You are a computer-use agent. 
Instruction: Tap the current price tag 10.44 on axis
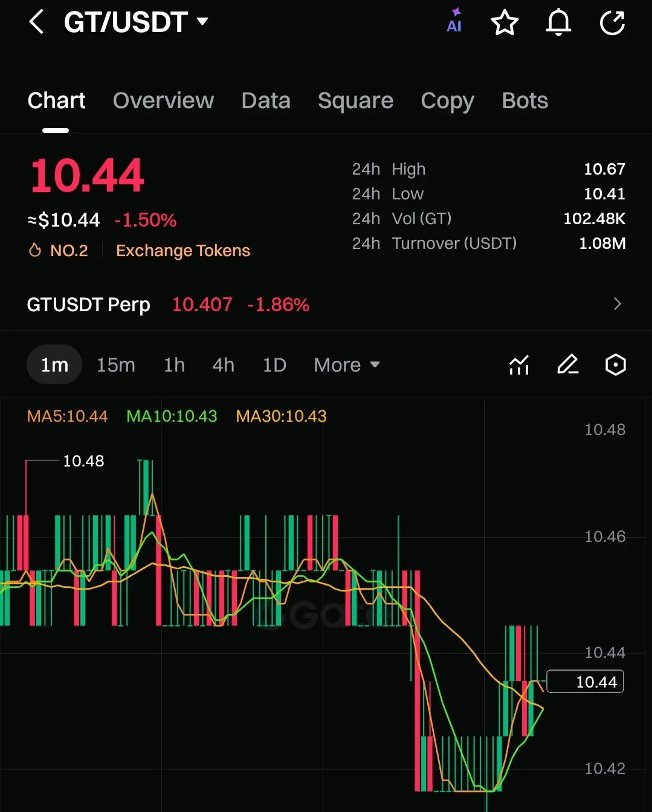coord(585,681)
